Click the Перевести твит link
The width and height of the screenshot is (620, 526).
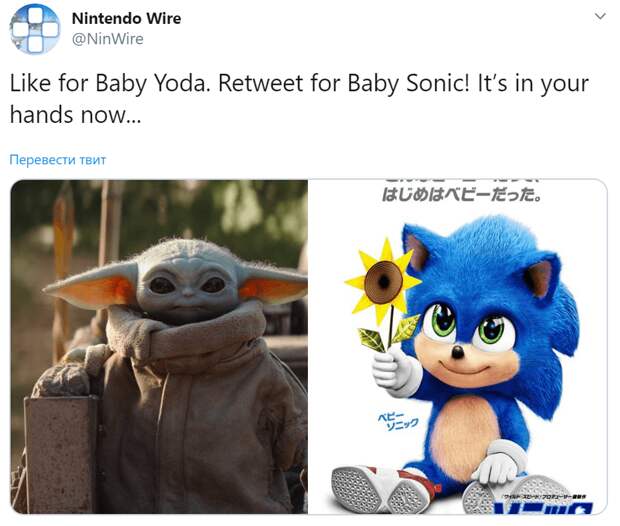pos(58,160)
